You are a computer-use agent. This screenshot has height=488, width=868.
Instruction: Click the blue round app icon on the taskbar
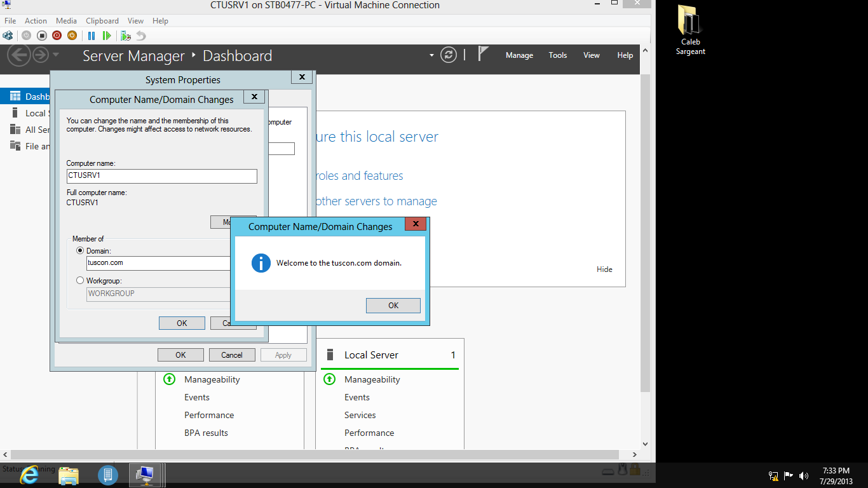[x=108, y=475]
